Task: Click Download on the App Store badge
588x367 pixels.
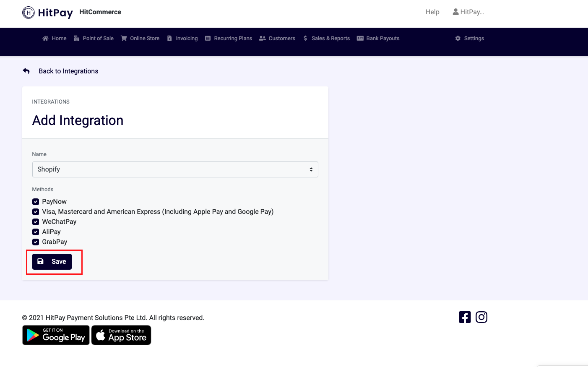Action: (x=121, y=335)
